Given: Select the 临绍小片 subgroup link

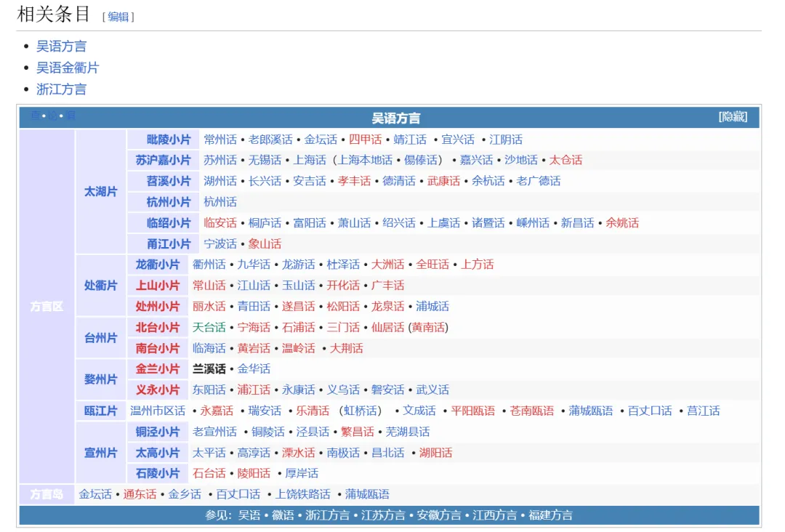Looking at the screenshot, I should 169,223.
